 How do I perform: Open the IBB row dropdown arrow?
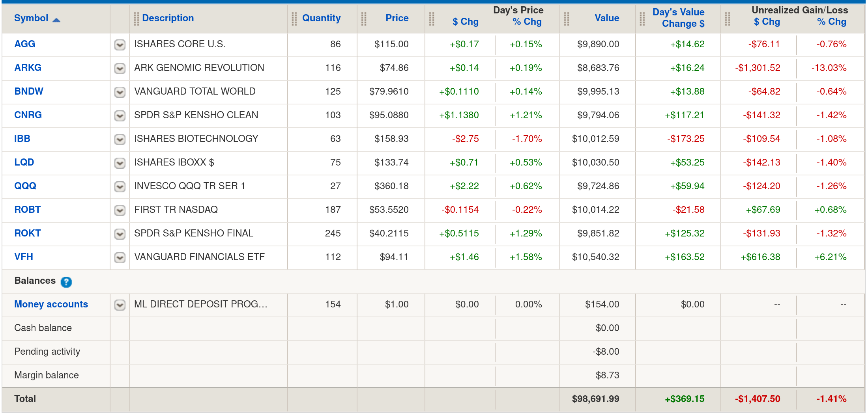coord(120,139)
